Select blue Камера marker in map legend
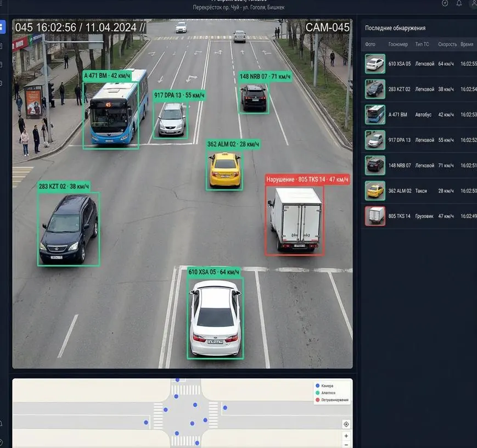Screen dimensions: 477x448 point(318,385)
